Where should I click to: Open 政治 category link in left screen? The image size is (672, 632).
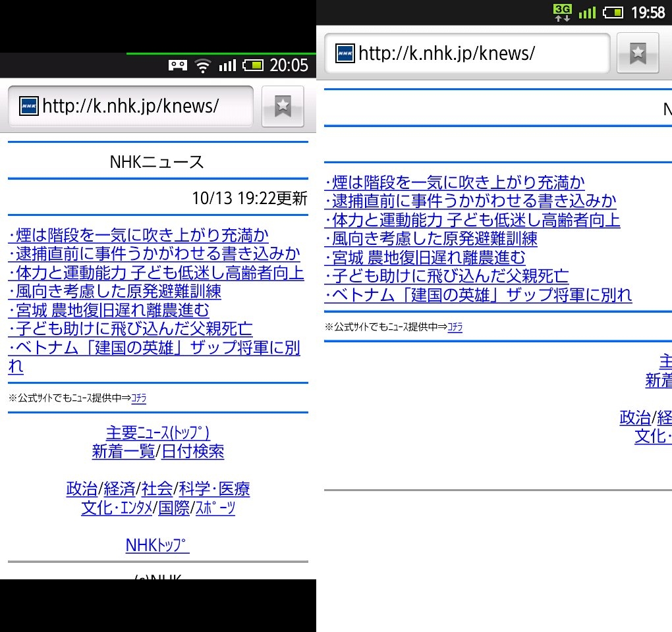pos(82,489)
